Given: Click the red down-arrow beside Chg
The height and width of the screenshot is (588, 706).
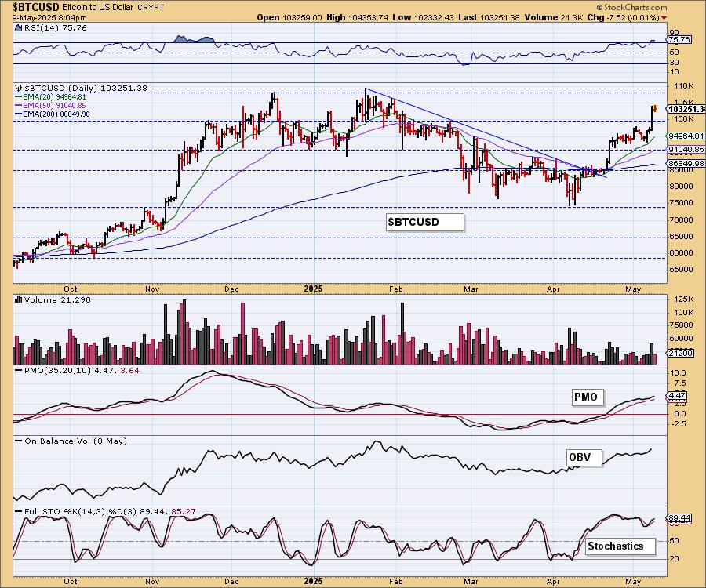Looking at the screenshot, I should click(664, 18).
